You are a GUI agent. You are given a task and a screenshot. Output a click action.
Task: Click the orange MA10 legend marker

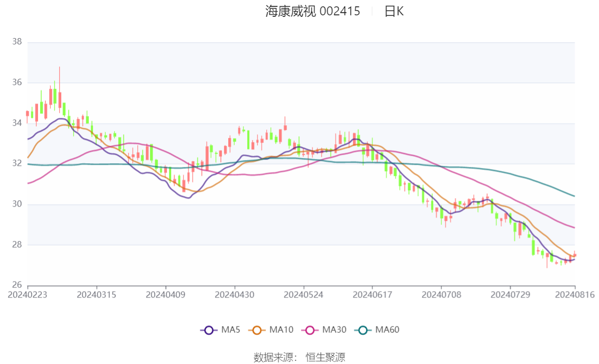pos(257,330)
